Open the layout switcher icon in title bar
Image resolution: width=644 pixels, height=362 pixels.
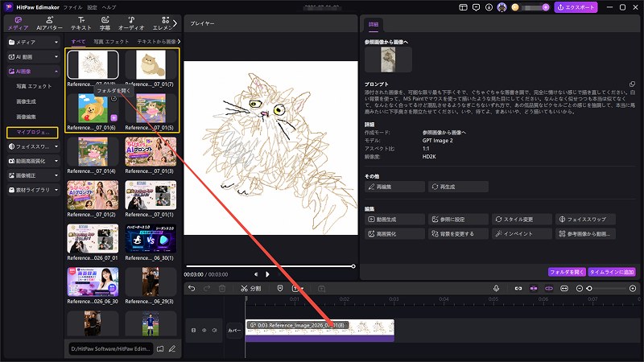pos(463,7)
